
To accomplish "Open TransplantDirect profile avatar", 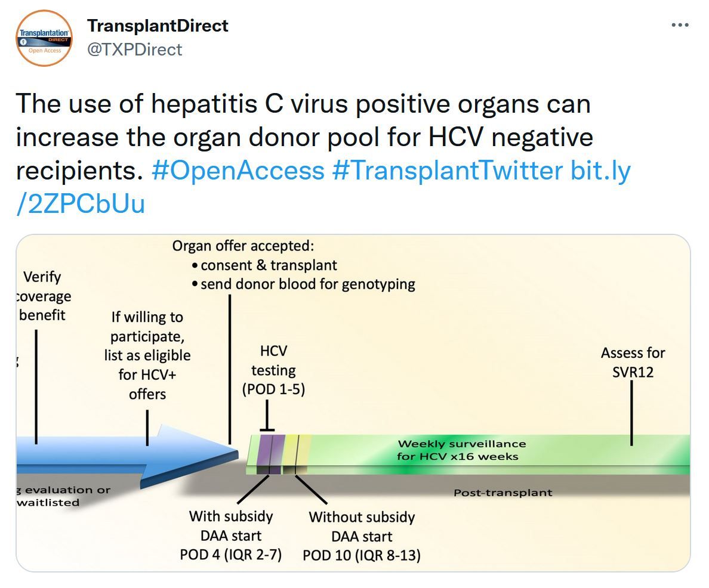I will click(x=44, y=38).
